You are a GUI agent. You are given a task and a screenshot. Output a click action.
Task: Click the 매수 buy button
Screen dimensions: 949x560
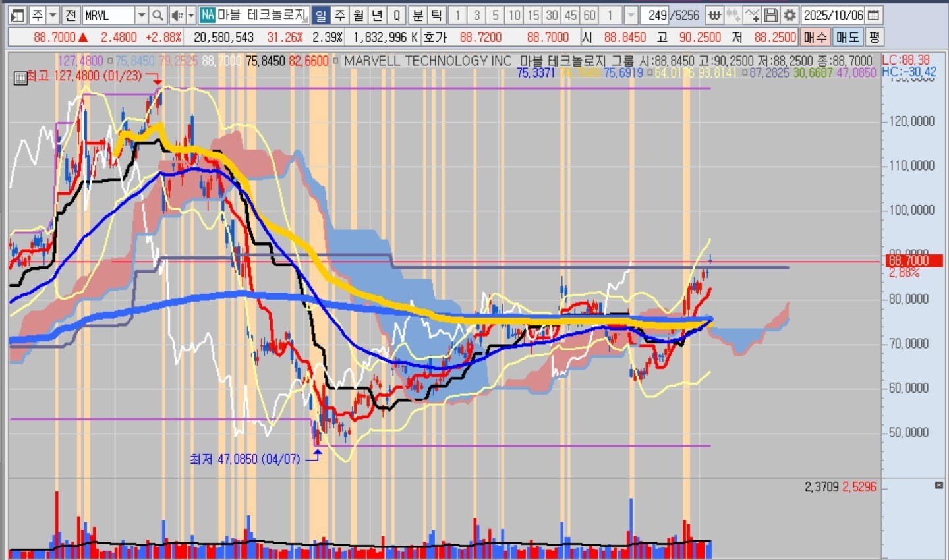(x=815, y=37)
